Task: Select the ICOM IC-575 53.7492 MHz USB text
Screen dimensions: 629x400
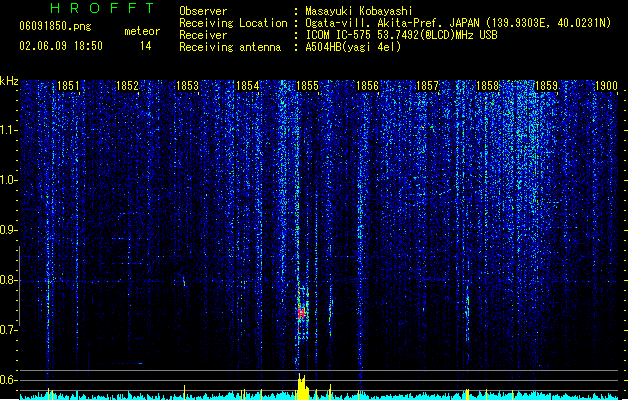Action: click(402, 35)
